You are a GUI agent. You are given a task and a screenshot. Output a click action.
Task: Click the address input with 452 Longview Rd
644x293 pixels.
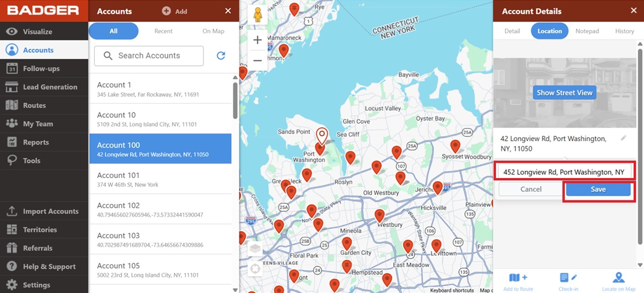pyautogui.click(x=564, y=172)
